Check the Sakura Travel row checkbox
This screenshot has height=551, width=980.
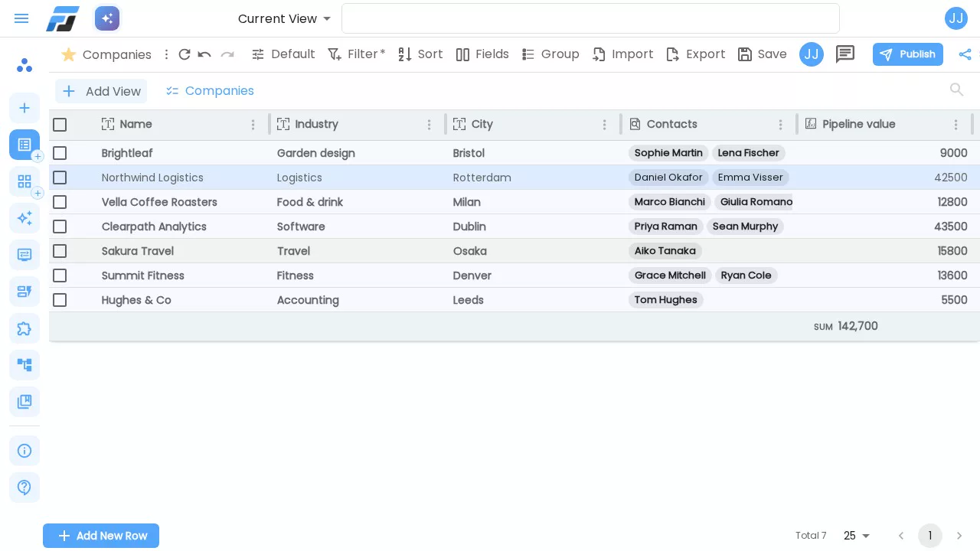pos(60,251)
